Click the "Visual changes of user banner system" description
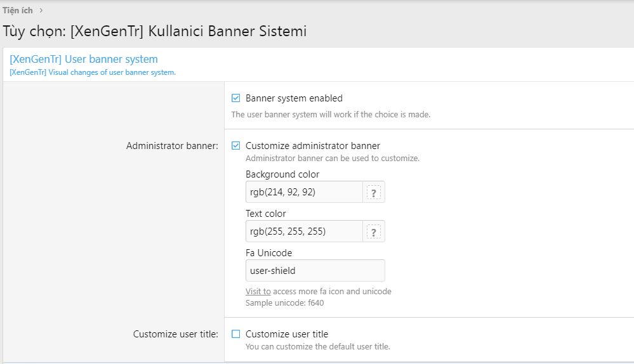Screen dimensions: 634x364 point(93,72)
